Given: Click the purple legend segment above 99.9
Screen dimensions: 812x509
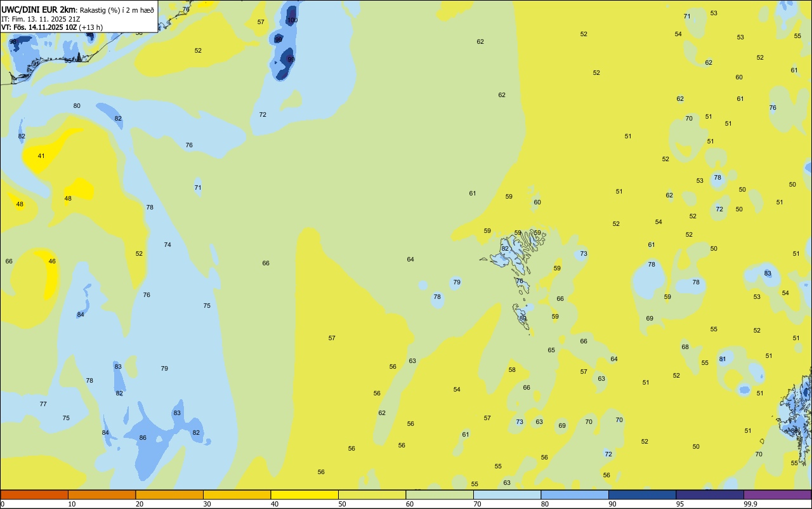Looking at the screenshot, I should coord(777,494).
